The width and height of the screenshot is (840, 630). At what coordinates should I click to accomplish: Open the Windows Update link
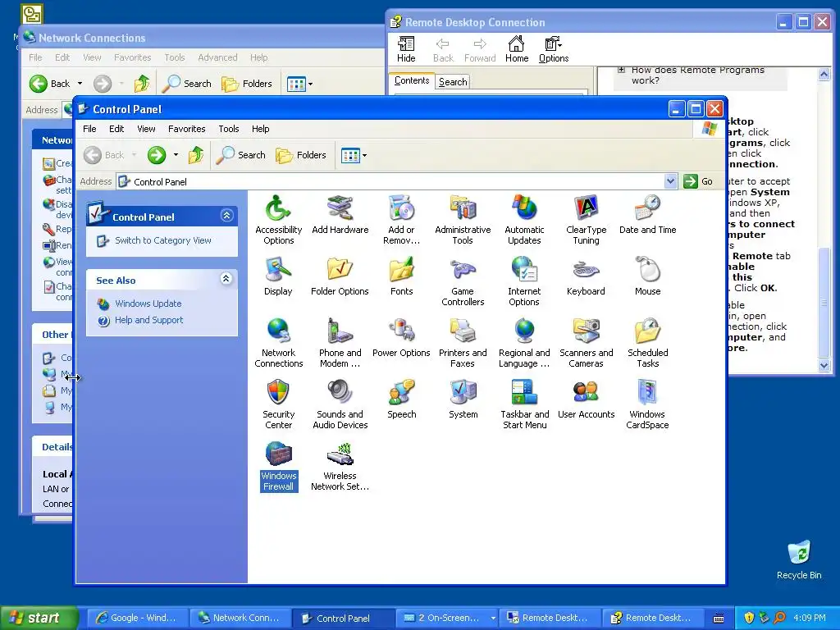coord(148,304)
